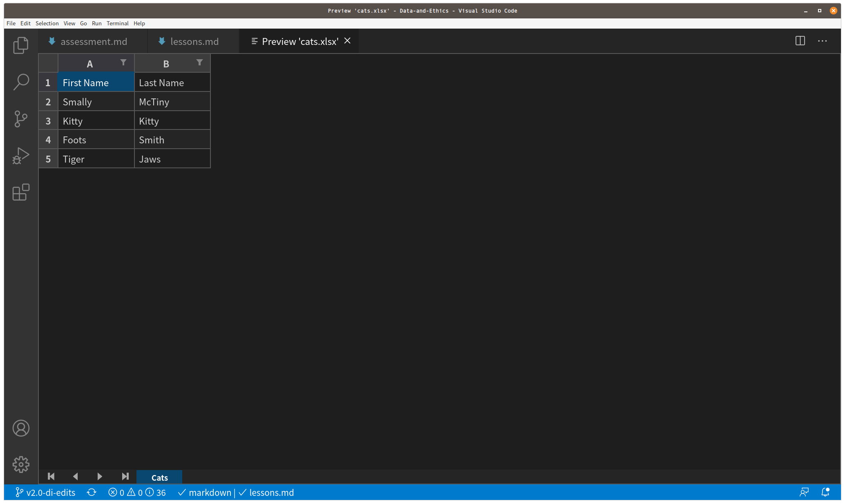Select row 2 header
The width and height of the screenshot is (845, 504).
pyautogui.click(x=48, y=102)
